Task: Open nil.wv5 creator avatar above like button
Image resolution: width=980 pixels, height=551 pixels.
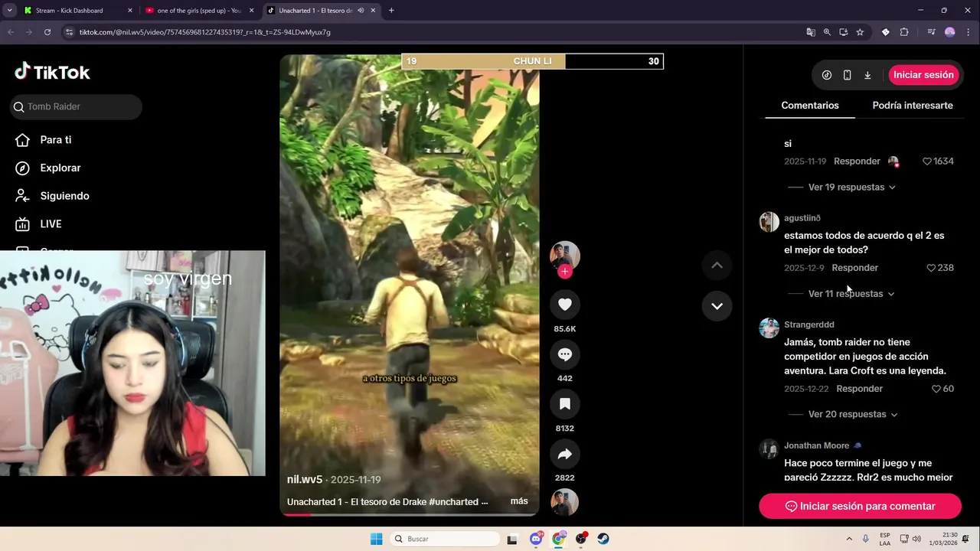Action: pyautogui.click(x=565, y=256)
